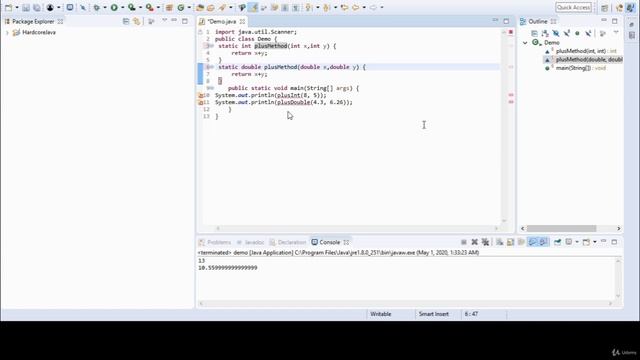The height and width of the screenshot is (360, 640).
Task: Toggle Mark Occurrences in main toolbar
Action: click(253, 7)
